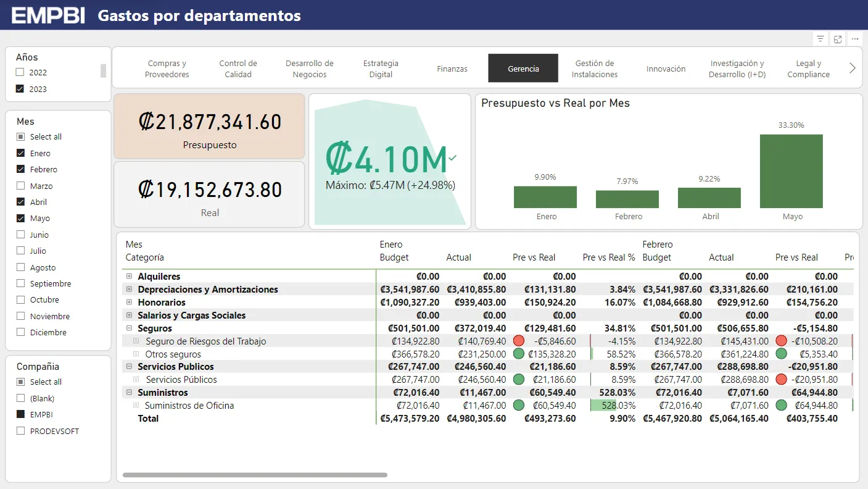
Task: Click the Presupuesto total card
Action: pyautogui.click(x=209, y=127)
